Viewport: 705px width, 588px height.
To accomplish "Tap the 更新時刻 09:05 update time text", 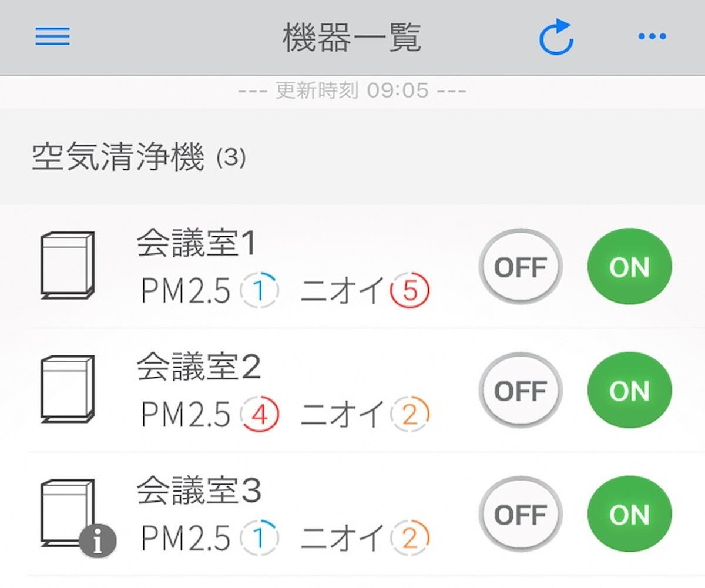I will click(x=352, y=90).
